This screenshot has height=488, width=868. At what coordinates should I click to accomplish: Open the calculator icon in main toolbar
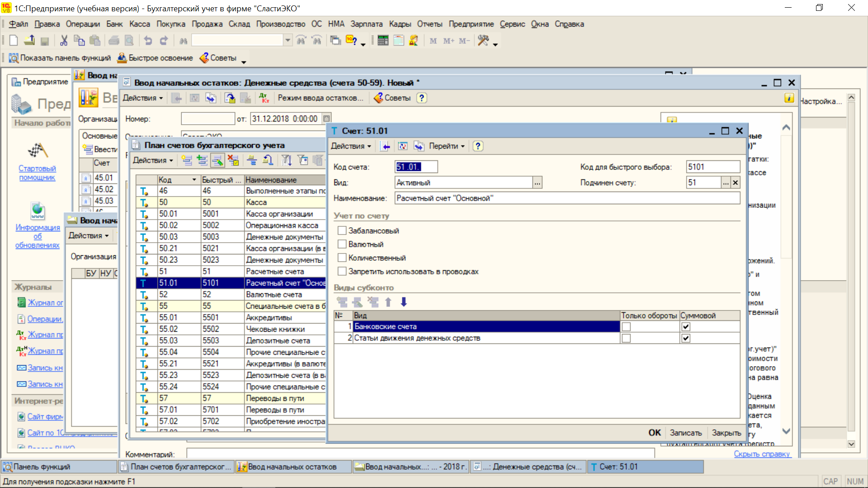tap(383, 41)
